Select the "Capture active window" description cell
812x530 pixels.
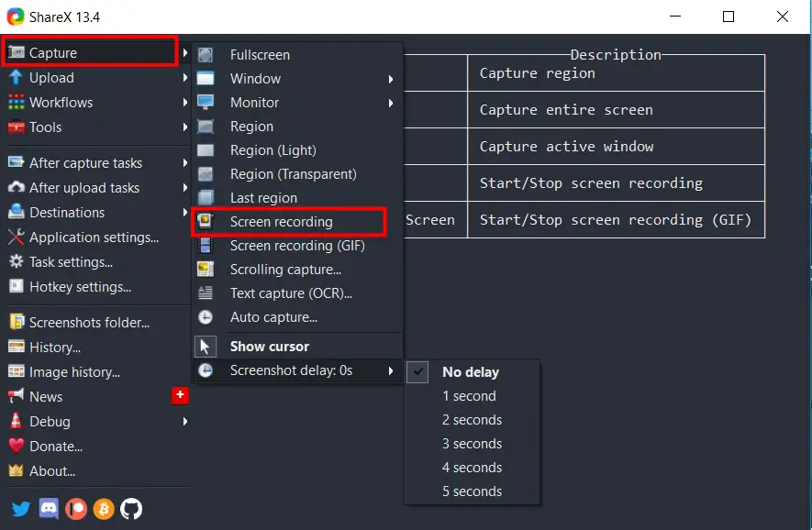tap(616, 147)
